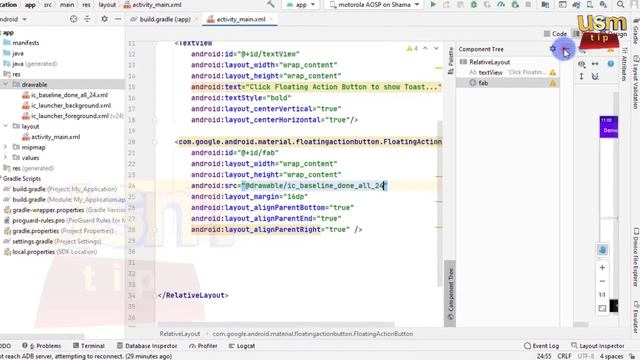Hide the project panel with minus icon
This screenshot has width=640, height=360.
(x=118, y=19)
